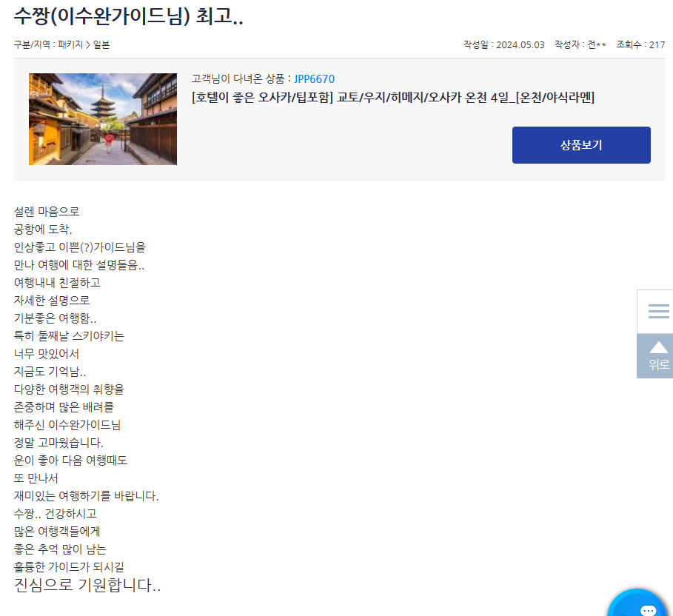Viewport: 673px width, 616px height.
Task: Open the product title 호텔이 좋은 오사카
Action: coord(392,98)
